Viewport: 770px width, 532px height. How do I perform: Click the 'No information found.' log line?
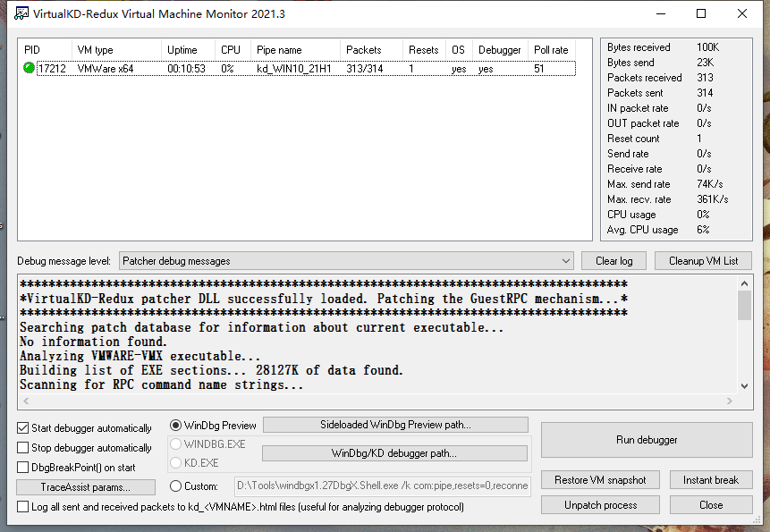(x=93, y=342)
